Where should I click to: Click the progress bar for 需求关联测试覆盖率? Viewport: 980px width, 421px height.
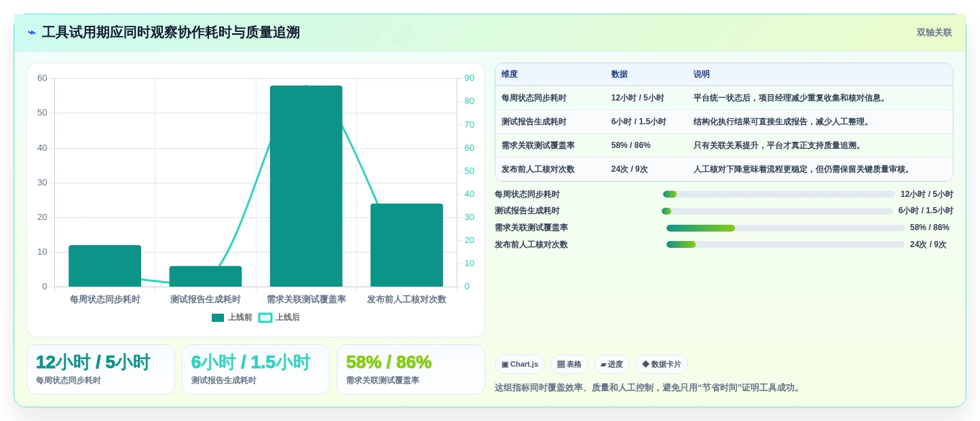785,228
